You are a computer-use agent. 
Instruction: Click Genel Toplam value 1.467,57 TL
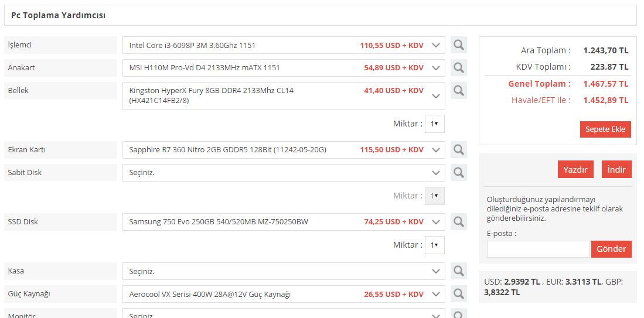[x=606, y=84]
